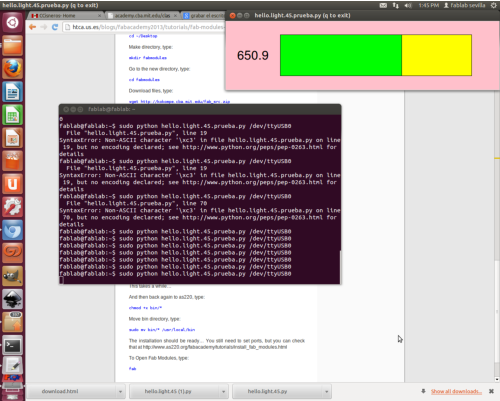The height and width of the screenshot is (401, 500).
Task: Close the CCisneros- Home tab
Action: tap(99, 16)
